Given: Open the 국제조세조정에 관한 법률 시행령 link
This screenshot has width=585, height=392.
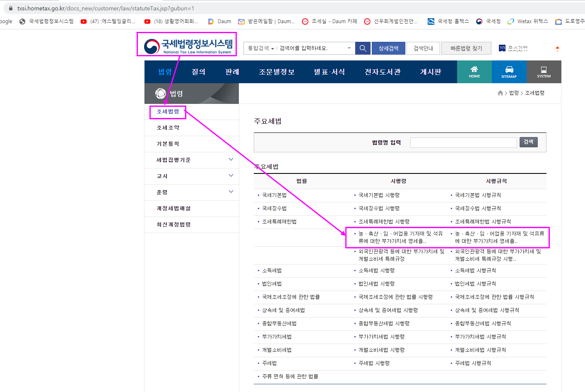Looking at the screenshot, I should pos(395,297).
